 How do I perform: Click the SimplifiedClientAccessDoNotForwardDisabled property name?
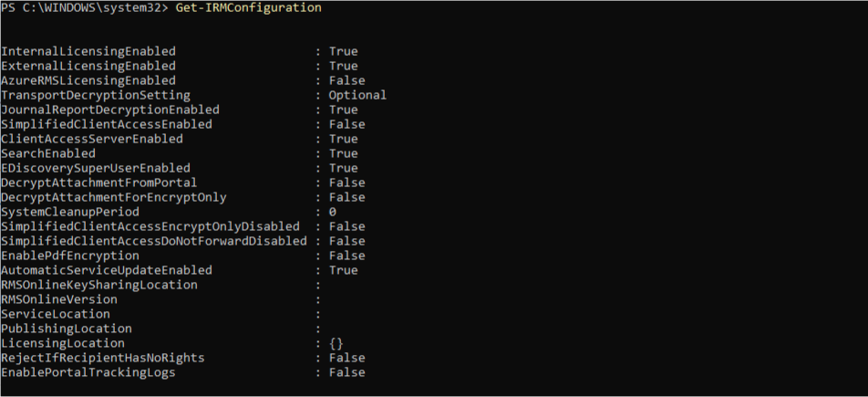pyautogui.click(x=154, y=241)
